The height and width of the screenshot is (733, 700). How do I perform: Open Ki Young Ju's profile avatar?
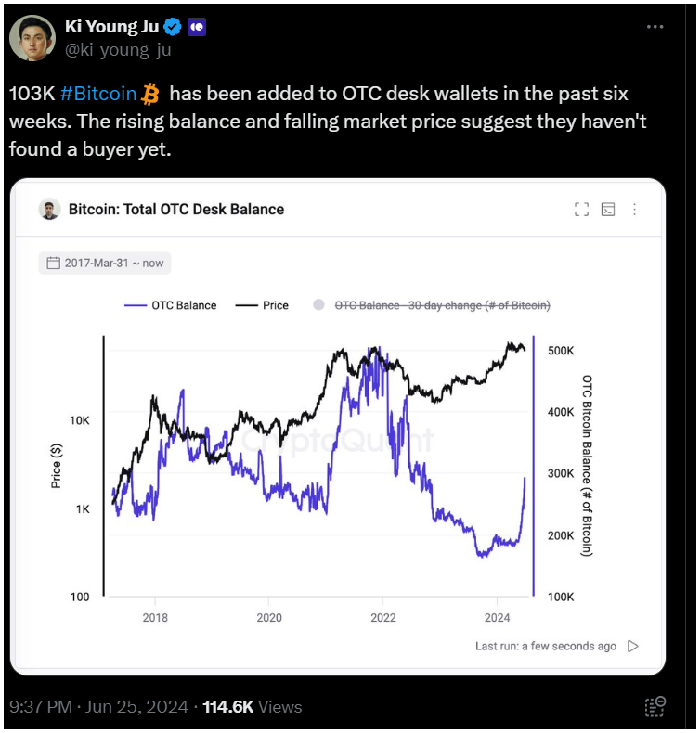click(x=32, y=38)
